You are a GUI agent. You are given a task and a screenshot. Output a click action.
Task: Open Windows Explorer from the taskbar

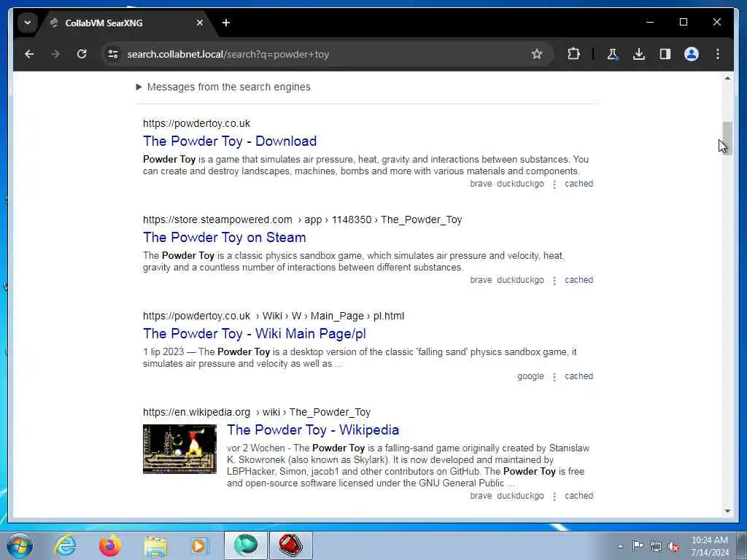click(x=155, y=545)
